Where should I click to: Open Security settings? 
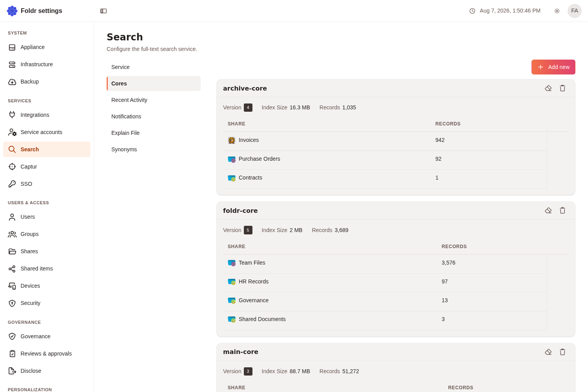(47, 303)
